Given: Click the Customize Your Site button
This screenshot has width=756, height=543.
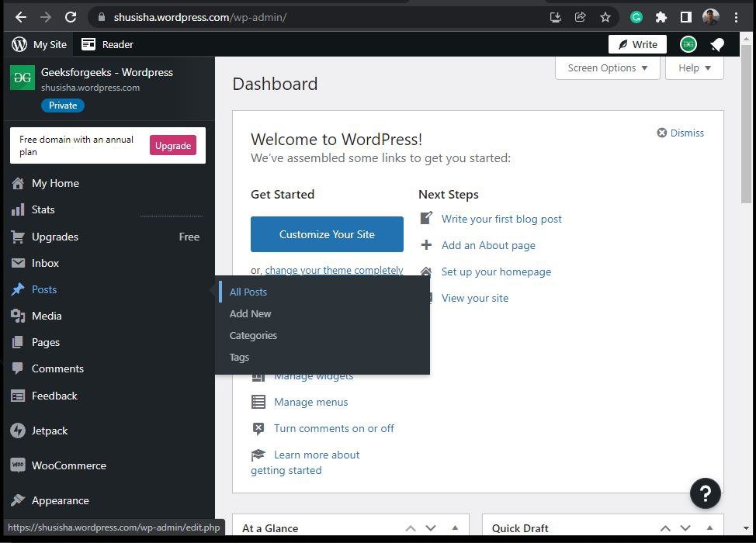Looking at the screenshot, I should (327, 234).
